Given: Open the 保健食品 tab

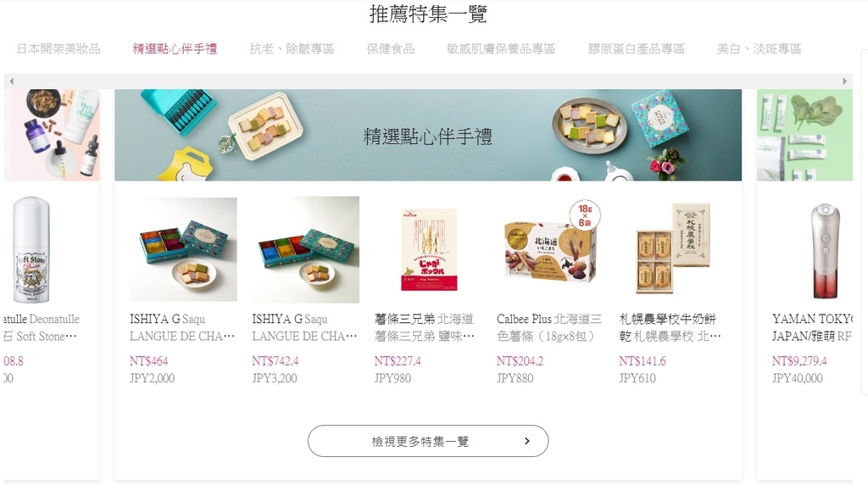Looking at the screenshot, I should [390, 48].
